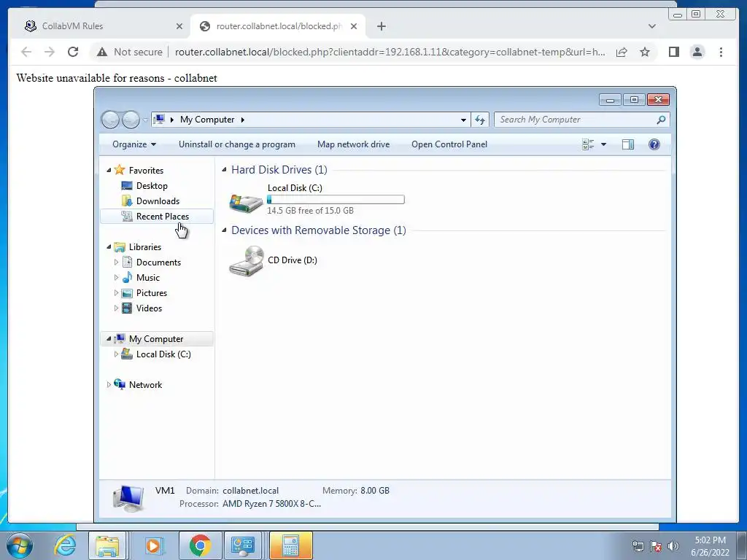Select Network in navigation pane
This screenshot has height=560, width=747.
pyautogui.click(x=145, y=385)
